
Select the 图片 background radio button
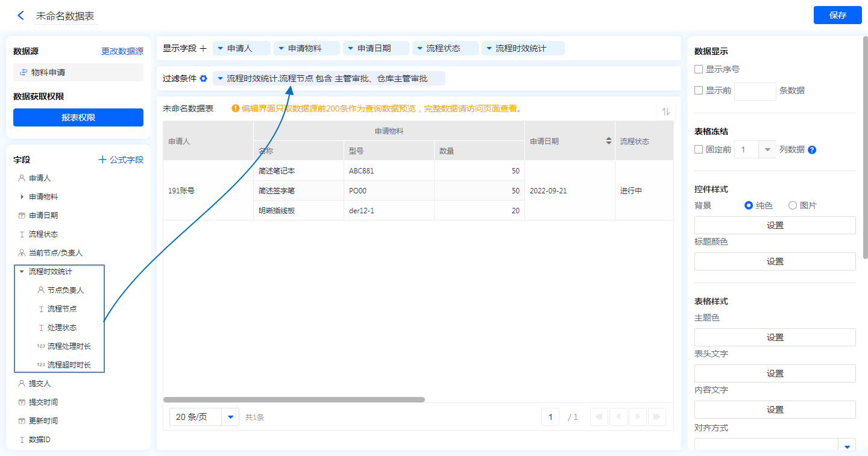793,205
